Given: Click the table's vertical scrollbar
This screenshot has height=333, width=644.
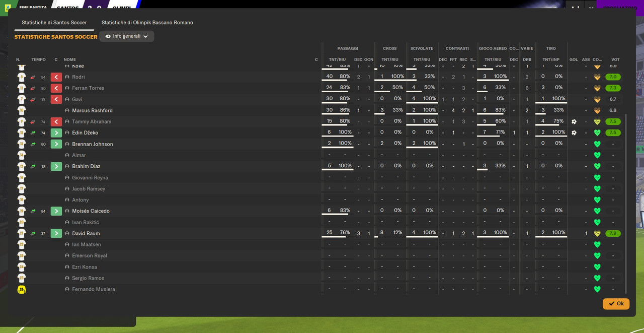Looking at the screenshot, I should [626, 203].
